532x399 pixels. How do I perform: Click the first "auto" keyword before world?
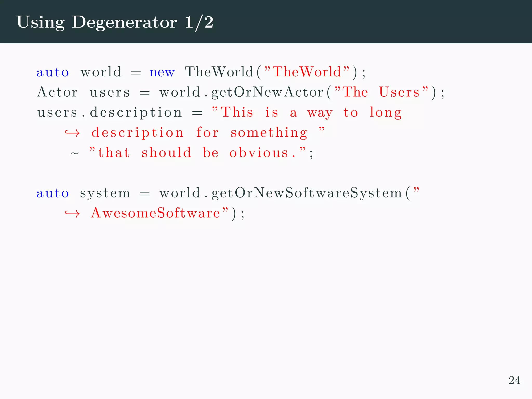(53, 72)
